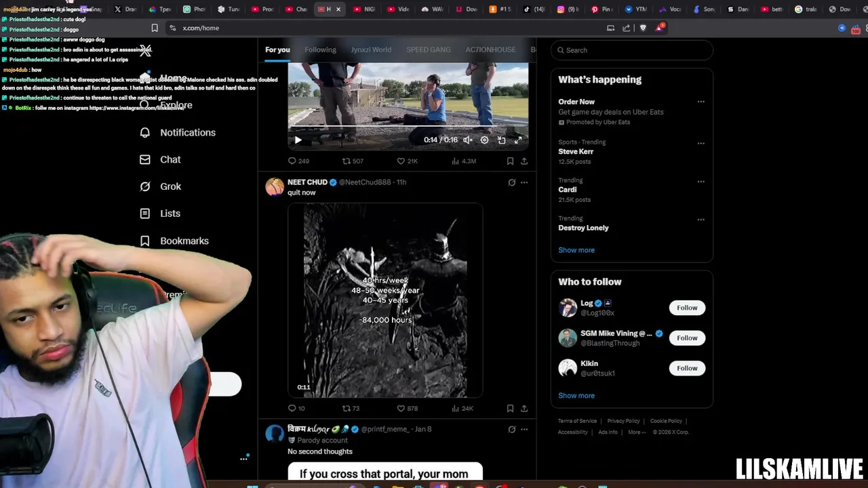Open the browser share icon in address bar
This screenshot has width=868, height=488.
point(627,28)
